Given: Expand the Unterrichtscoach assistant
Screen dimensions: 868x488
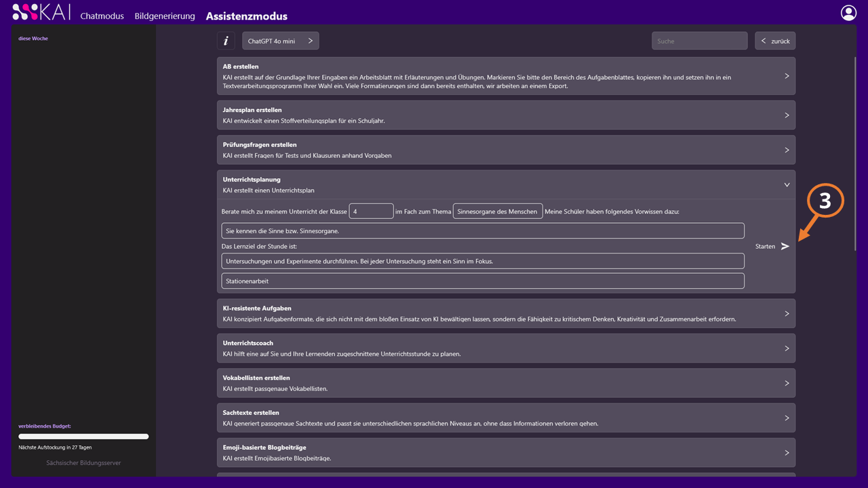Looking at the screenshot, I should pyautogui.click(x=506, y=348).
